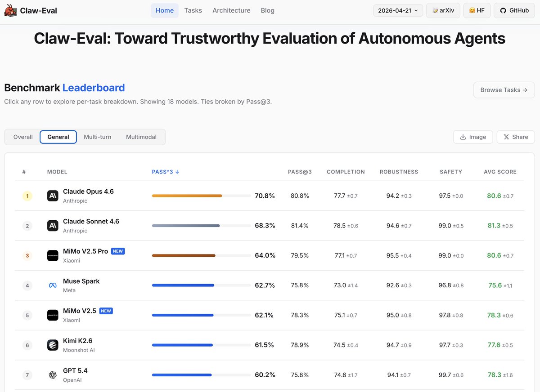Click the MODEL column header
Image resolution: width=540 pixels, height=392 pixels.
(x=57, y=172)
